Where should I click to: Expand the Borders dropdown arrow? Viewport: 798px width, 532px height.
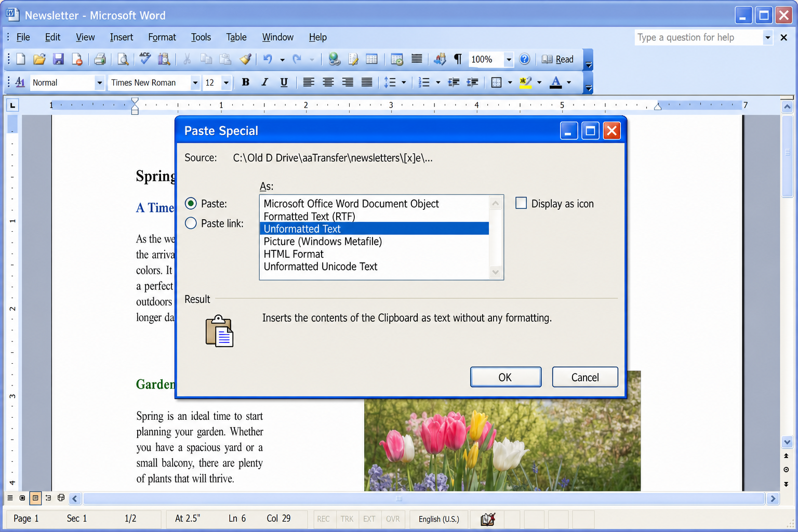tap(510, 82)
